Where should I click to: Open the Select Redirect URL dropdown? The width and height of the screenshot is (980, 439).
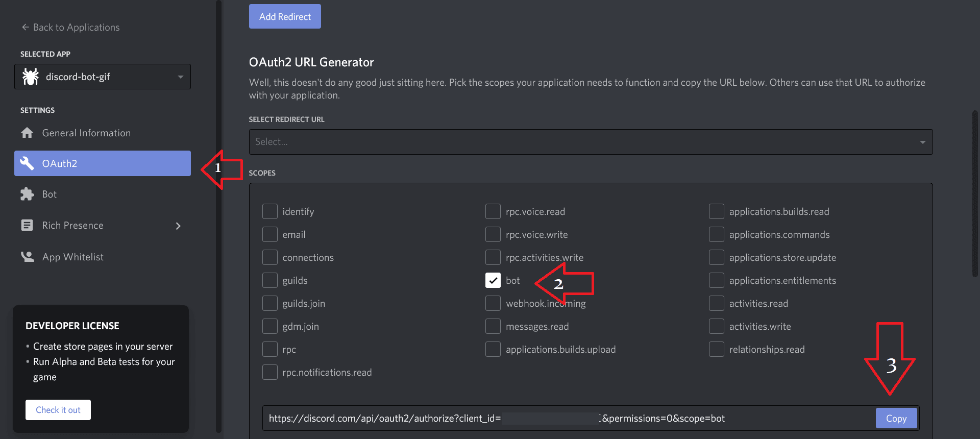[591, 142]
